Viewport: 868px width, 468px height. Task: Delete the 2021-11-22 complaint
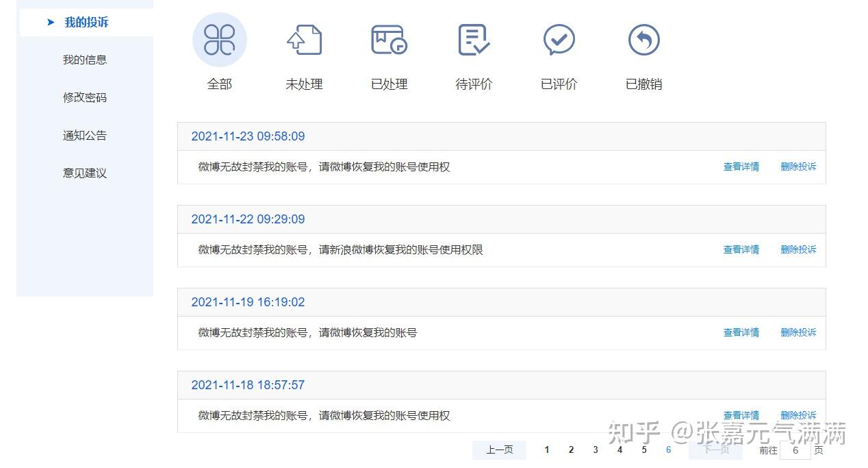click(799, 249)
